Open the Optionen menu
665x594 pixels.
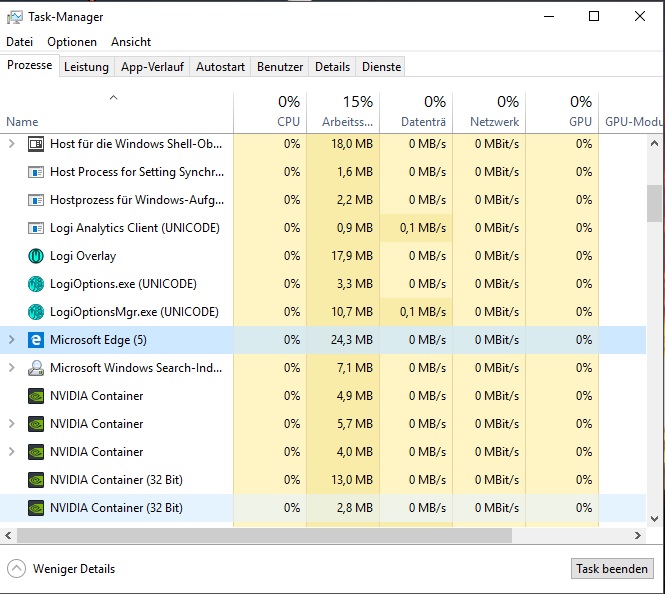[72, 42]
